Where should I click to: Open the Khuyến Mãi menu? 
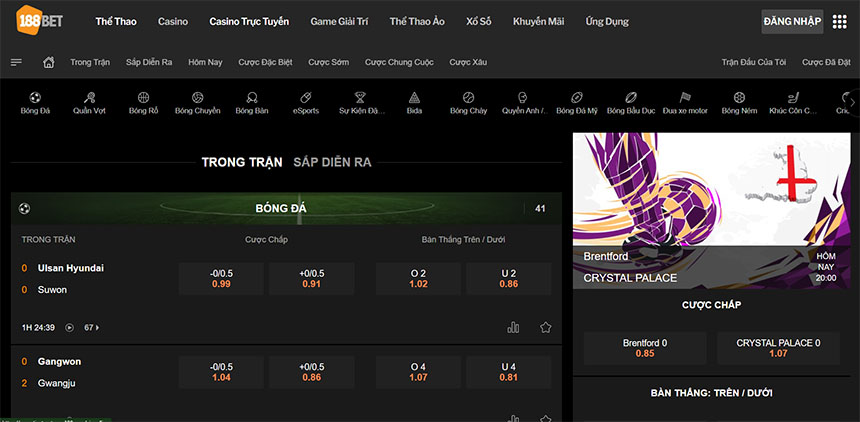[539, 22]
